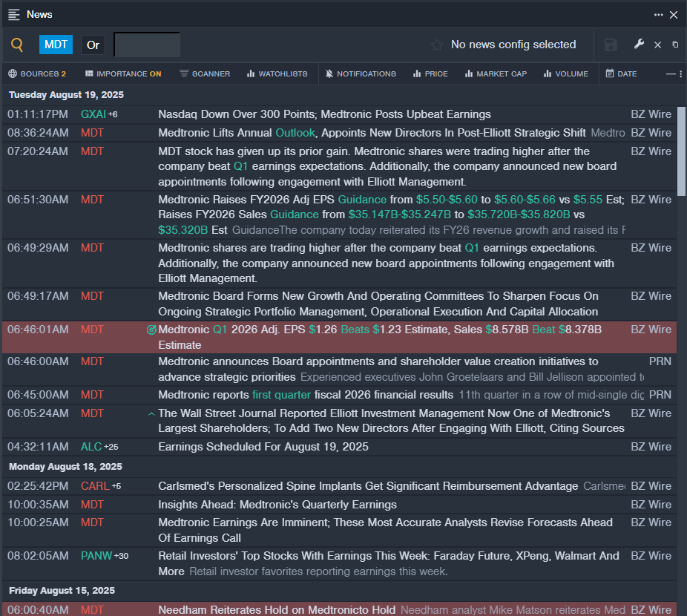This screenshot has height=616, width=687.
Task: Click the up-caret icon on Wall Street Journal row
Action: coord(151,414)
